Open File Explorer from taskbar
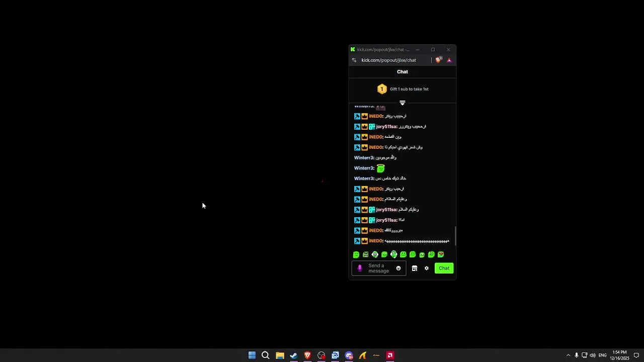The height and width of the screenshot is (362, 644). pyautogui.click(x=280, y=355)
